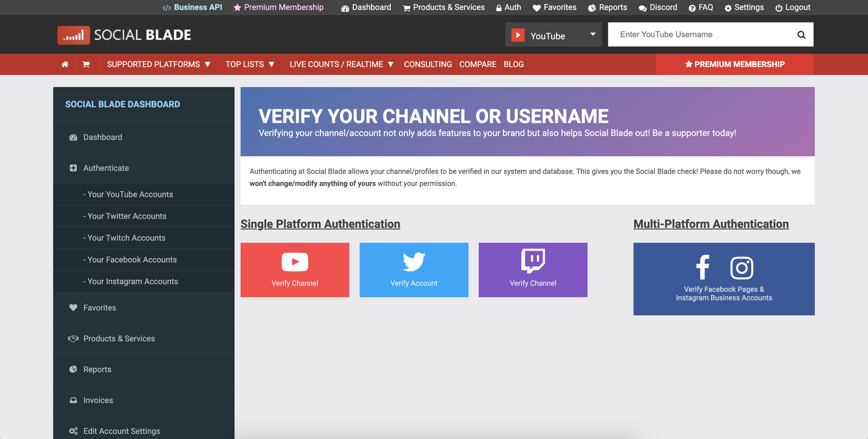
Task: Select Edit Account Settings in sidebar
Action: (x=122, y=431)
